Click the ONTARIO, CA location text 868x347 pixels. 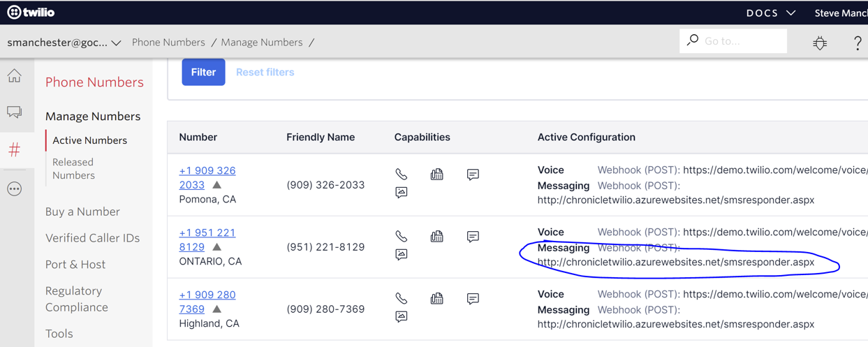[210, 261]
